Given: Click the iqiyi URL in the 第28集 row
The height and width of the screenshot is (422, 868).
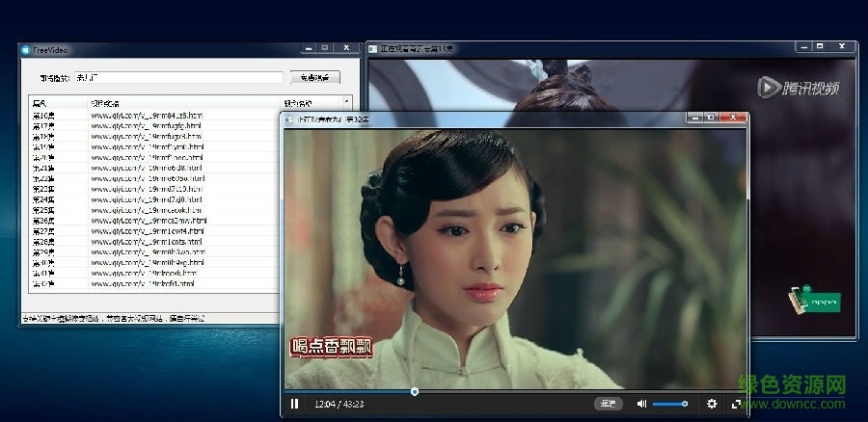Looking at the screenshot, I should [147, 242].
